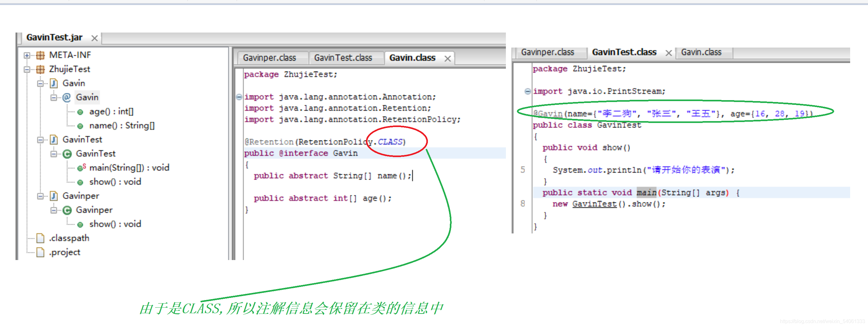Image resolution: width=868 pixels, height=327 pixels.
Task: Collapse the Gavin file node
Action: click(x=40, y=84)
